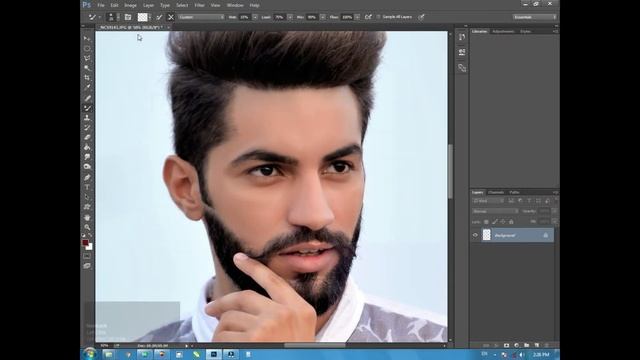640x360 pixels.
Task: Toggle lock position in Layers panel
Action: click(503, 222)
